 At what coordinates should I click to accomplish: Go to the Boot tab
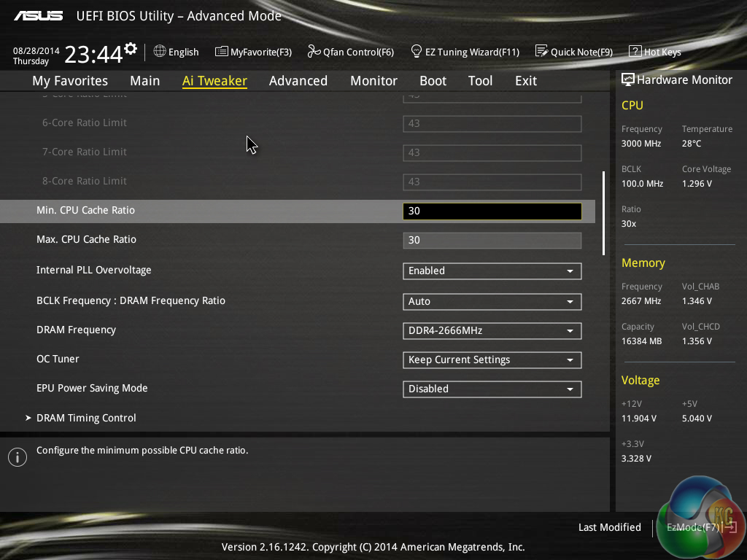click(433, 81)
